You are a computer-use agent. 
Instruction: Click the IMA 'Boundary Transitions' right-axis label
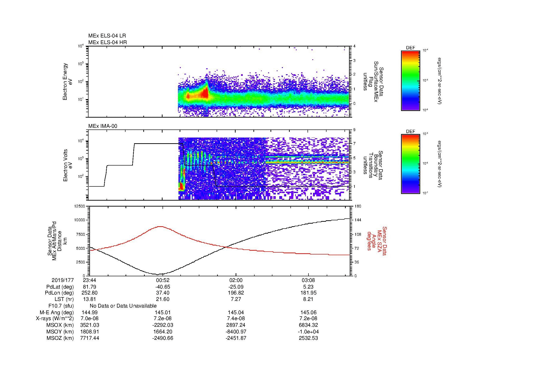pyautogui.click(x=373, y=166)
